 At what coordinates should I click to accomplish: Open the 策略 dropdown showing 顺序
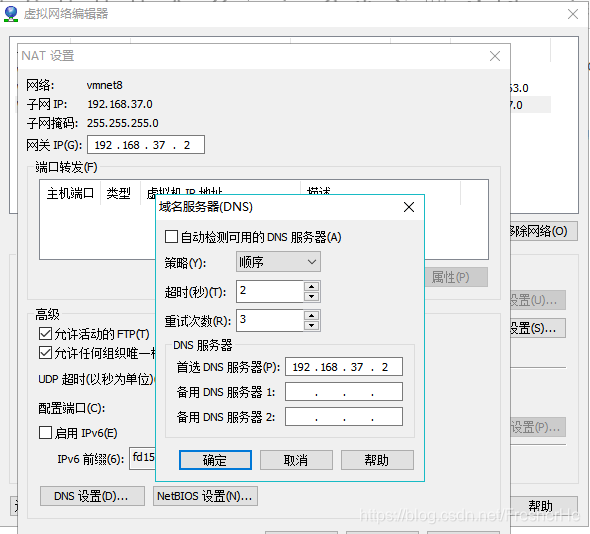pos(278,262)
